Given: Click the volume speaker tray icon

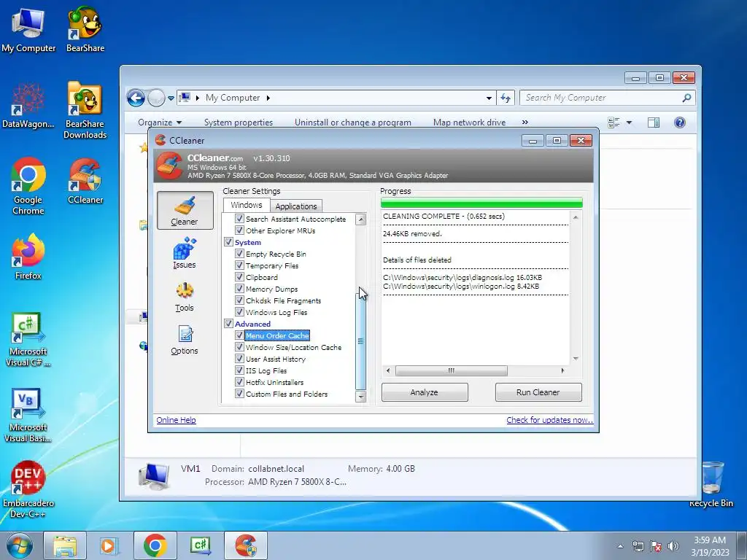Looking at the screenshot, I should click(x=673, y=546).
